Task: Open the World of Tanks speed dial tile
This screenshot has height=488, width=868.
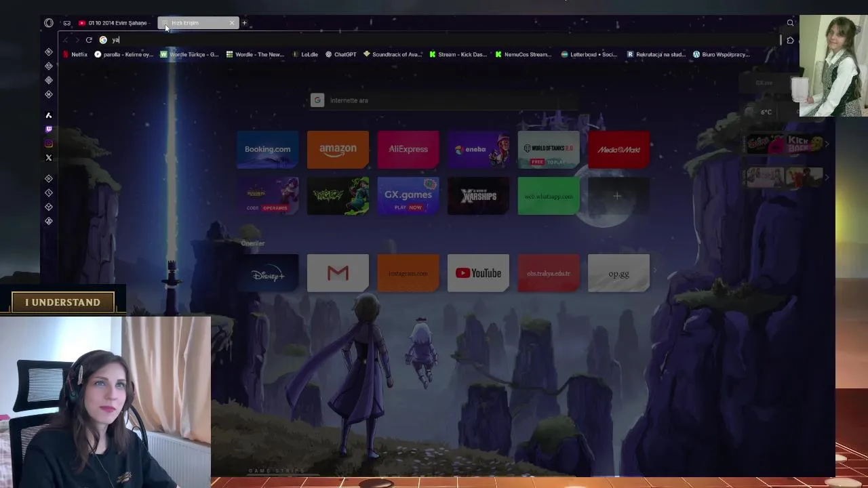Action: 549,149
